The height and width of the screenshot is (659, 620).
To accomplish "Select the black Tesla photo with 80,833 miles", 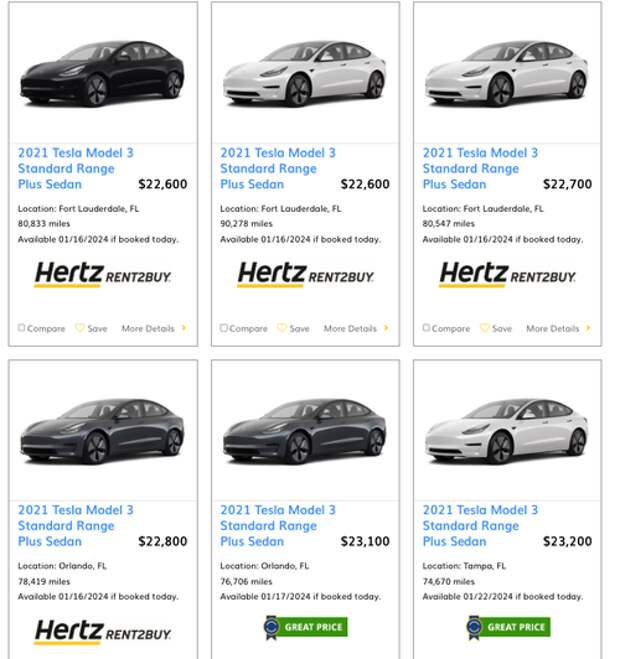I will pyautogui.click(x=103, y=73).
